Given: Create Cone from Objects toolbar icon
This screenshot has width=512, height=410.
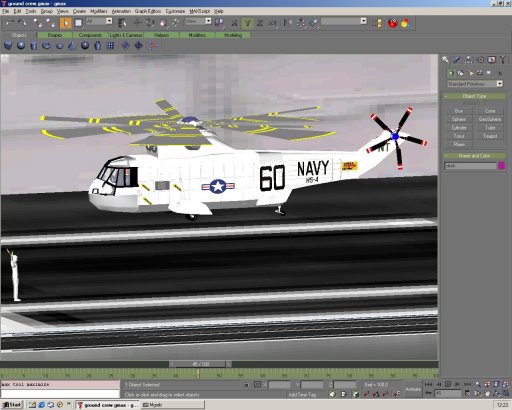Looking at the screenshot, I should coord(72,45).
